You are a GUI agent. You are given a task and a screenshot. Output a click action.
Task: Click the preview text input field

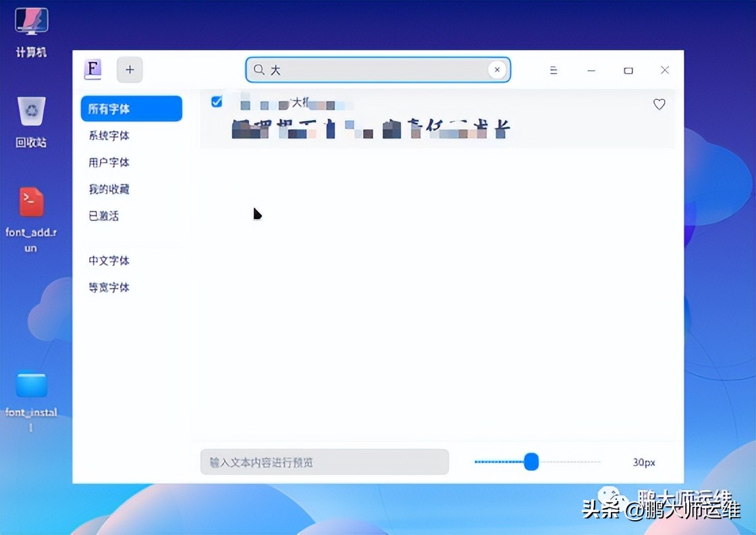(324, 462)
